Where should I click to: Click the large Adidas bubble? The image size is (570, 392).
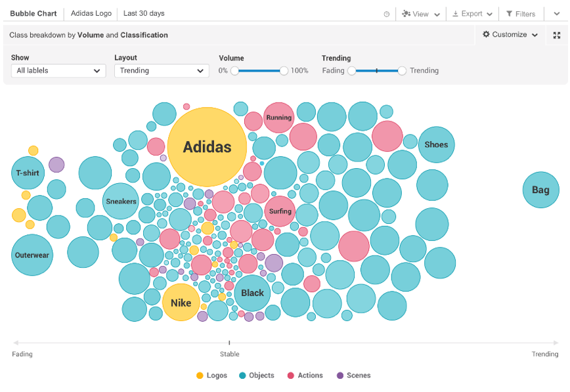[207, 147]
